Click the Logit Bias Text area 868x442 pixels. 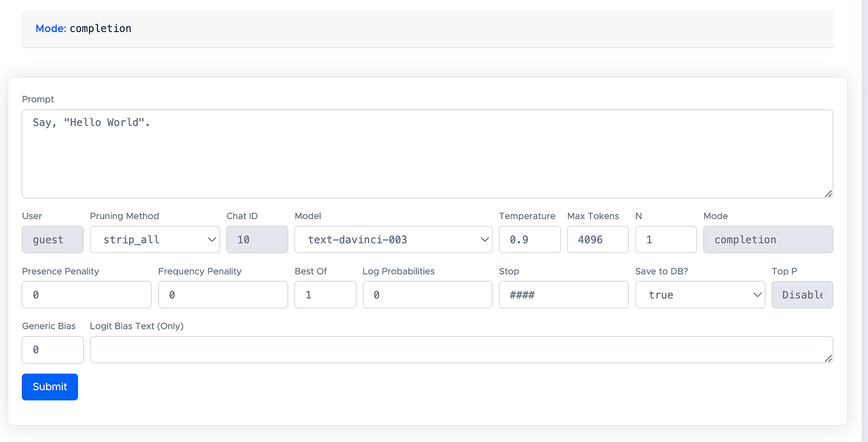point(461,350)
